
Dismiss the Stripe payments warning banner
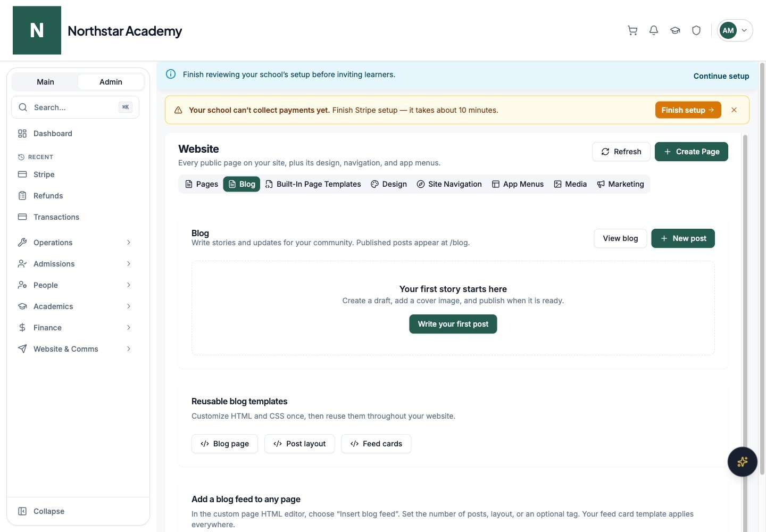734,110
